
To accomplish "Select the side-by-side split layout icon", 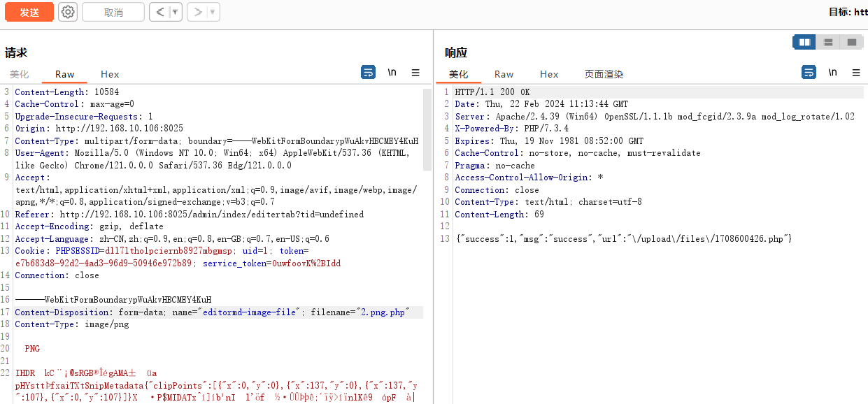I will coord(804,42).
